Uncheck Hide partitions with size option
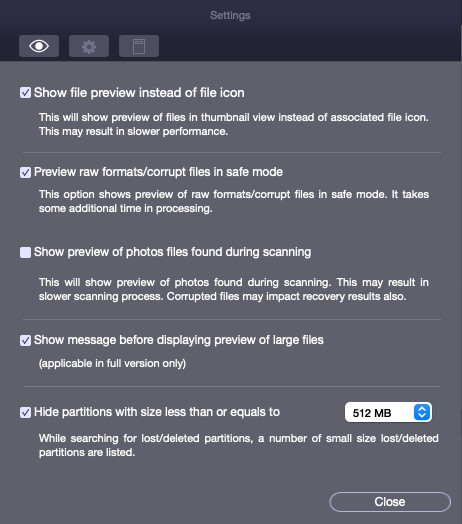Viewport: 462px width, 524px height. [x=25, y=412]
